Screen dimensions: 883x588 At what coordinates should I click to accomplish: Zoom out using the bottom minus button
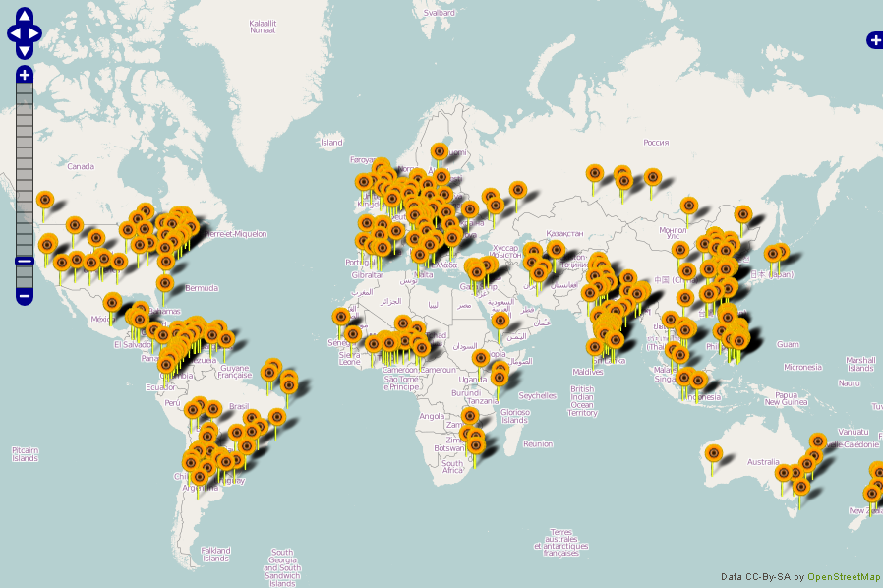(25, 294)
